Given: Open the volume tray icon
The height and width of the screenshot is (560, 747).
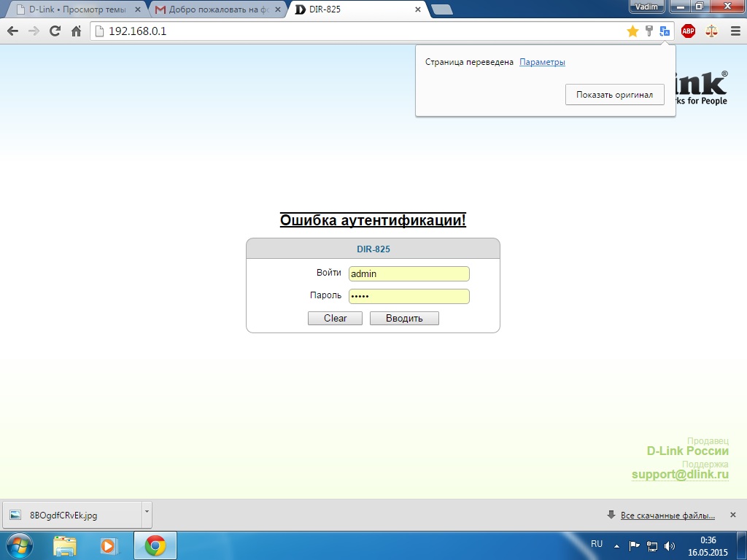Looking at the screenshot, I should (670, 546).
